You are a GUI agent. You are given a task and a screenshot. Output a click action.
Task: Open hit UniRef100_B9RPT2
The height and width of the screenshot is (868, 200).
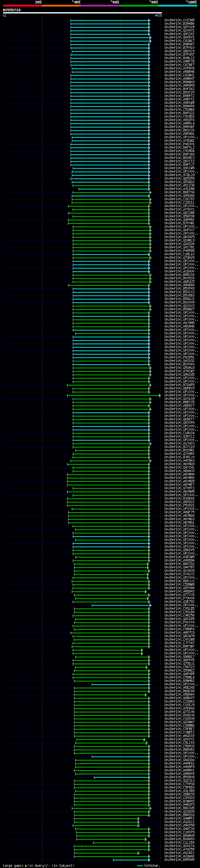179,96
